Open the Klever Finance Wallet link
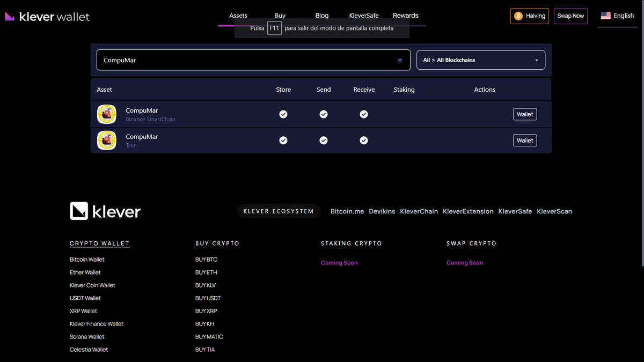Viewport: 644px width, 362px height. pos(97,324)
